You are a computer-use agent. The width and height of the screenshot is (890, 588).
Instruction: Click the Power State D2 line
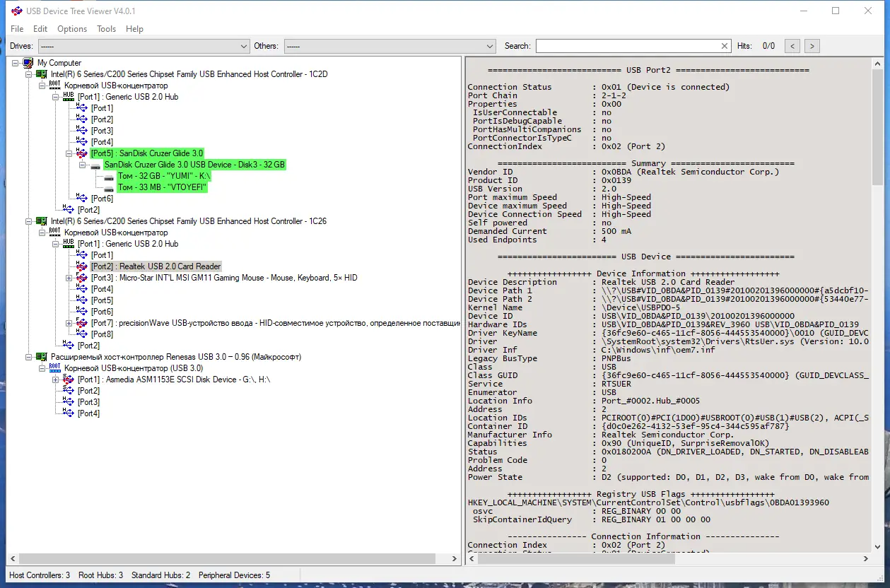point(668,477)
